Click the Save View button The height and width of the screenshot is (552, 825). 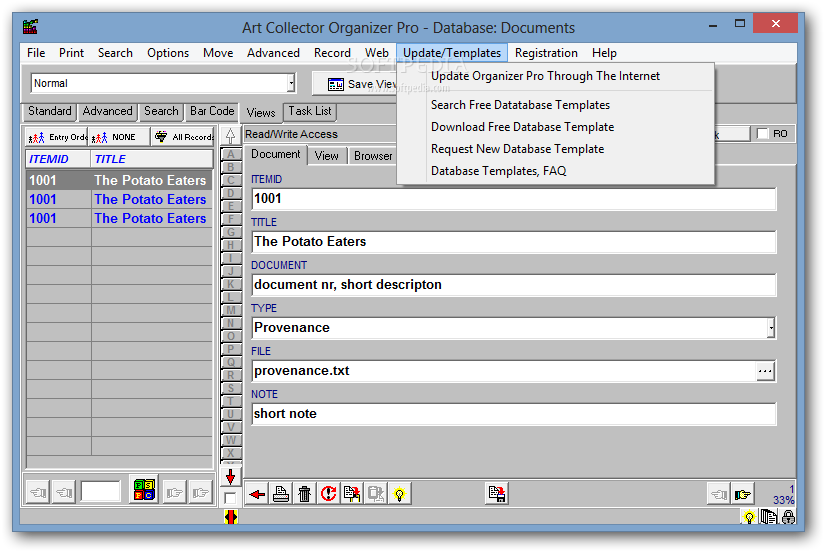356,84
